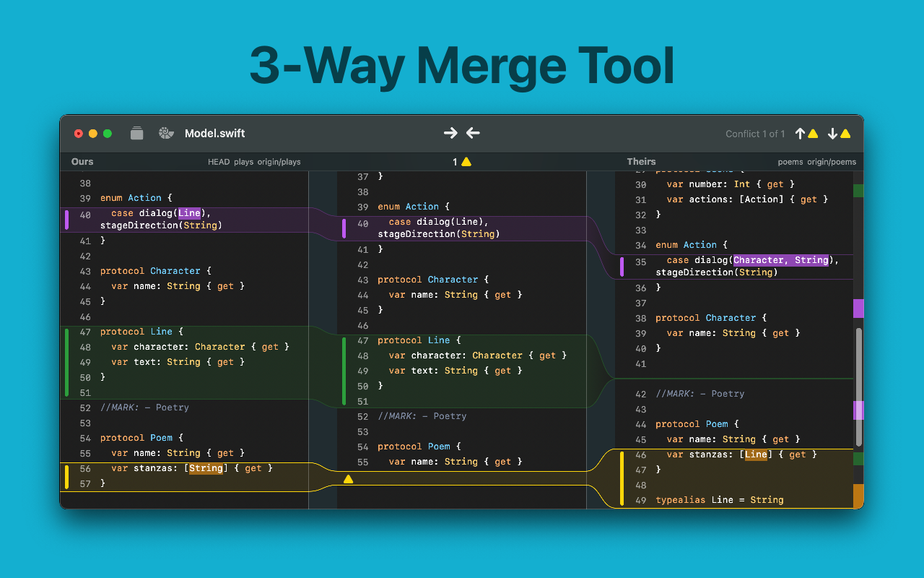Image resolution: width=924 pixels, height=578 pixels.
Task: Click 'protocol Character {' in the Ours pane
Action: point(156,271)
